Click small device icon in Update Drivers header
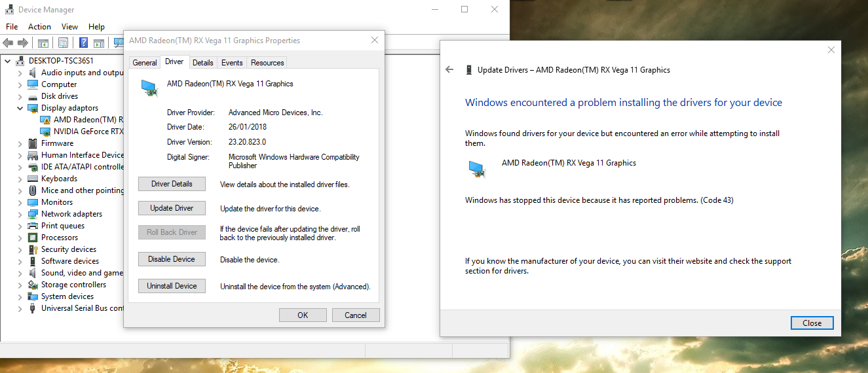The height and width of the screenshot is (373, 868). 468,69
